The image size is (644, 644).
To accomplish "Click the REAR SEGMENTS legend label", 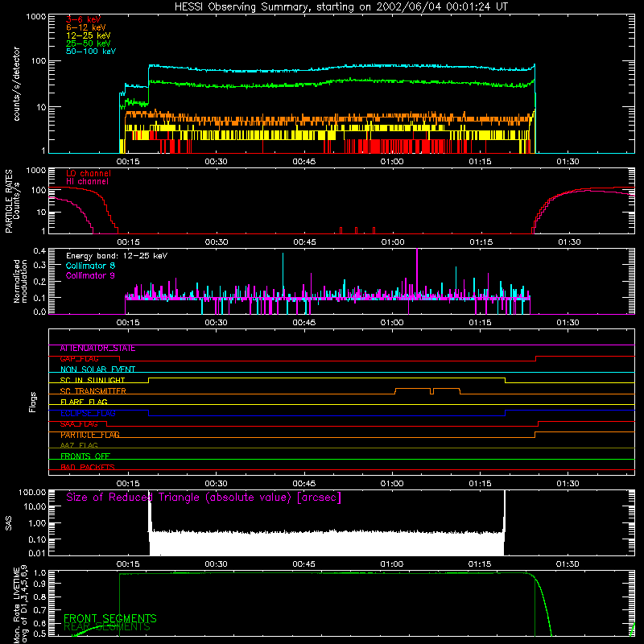I will point(107,627).
